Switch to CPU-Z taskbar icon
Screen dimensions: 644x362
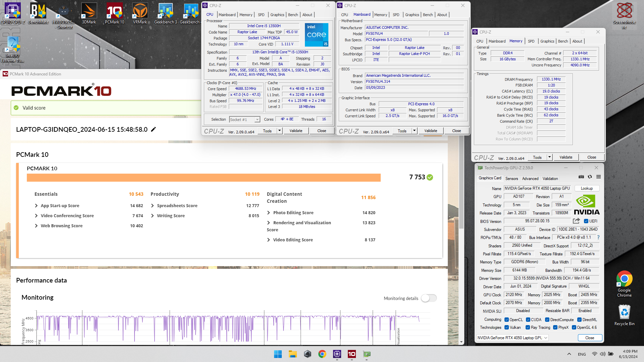pos(337,354)
